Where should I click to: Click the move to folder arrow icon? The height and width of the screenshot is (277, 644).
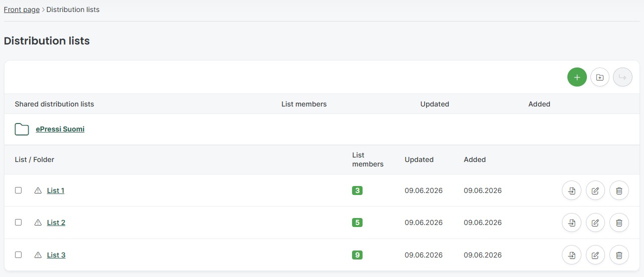coord(623,77)
